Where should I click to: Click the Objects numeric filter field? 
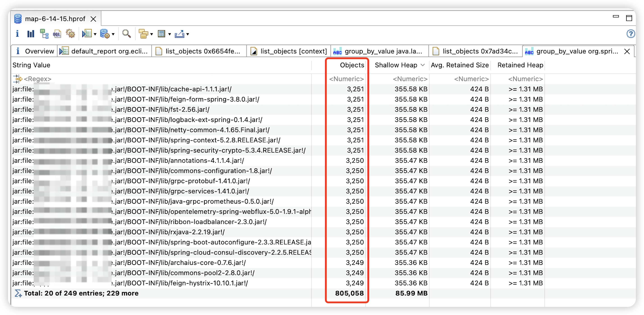click(347, 79)
